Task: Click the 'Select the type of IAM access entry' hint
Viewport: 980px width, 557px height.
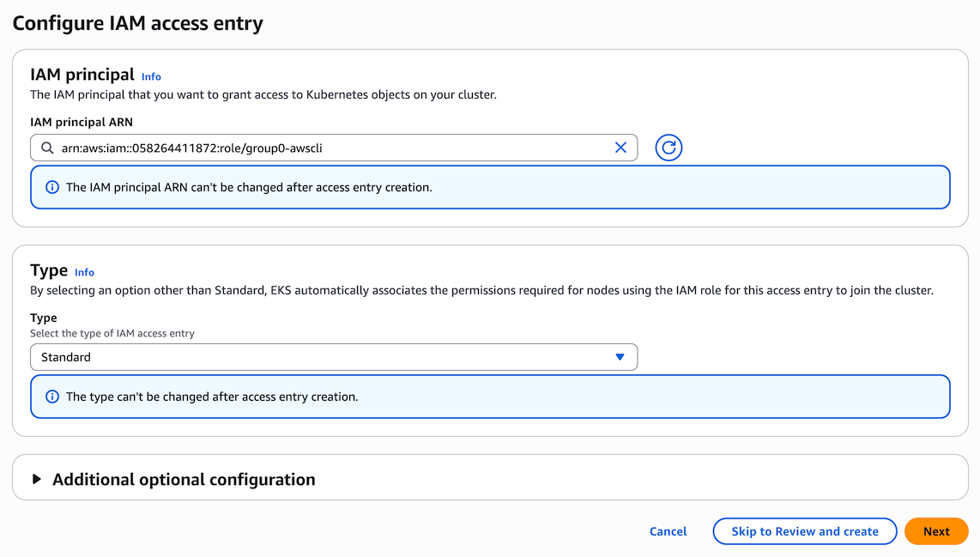Action: [x=112, y=333]
